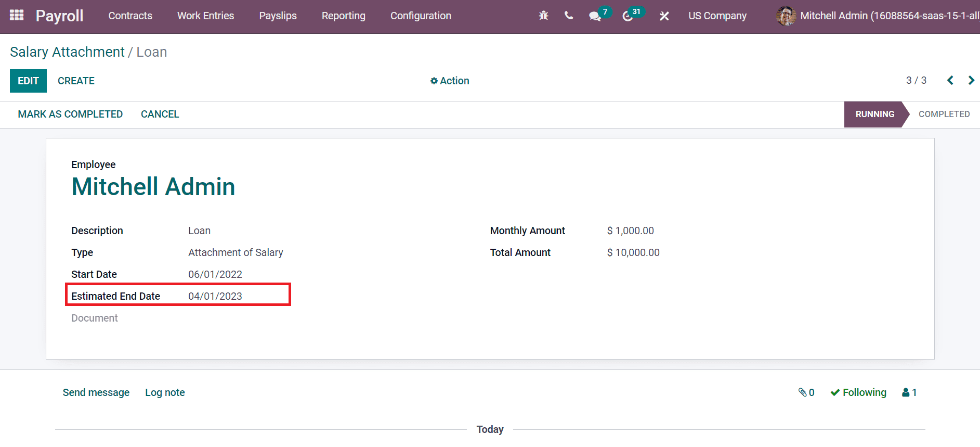Open the US Company switcher

(x=717, y=16)
